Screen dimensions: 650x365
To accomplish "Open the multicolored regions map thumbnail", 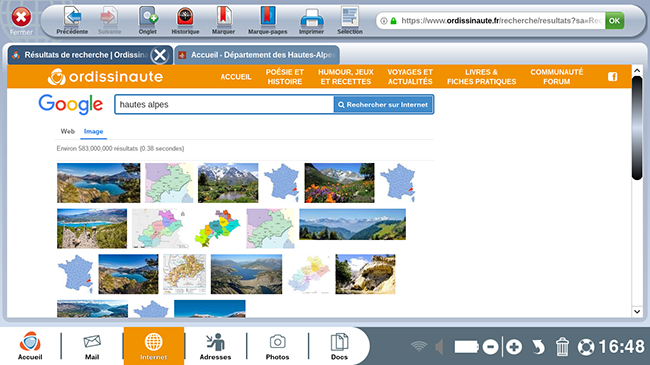I will coord(217,229).
